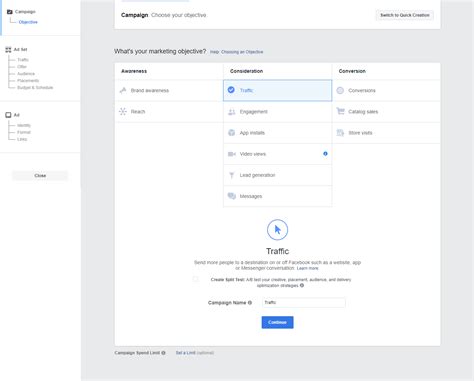Select the Brand awareness objective icon
Screen dimensions: 474x381
pos(123,90)
